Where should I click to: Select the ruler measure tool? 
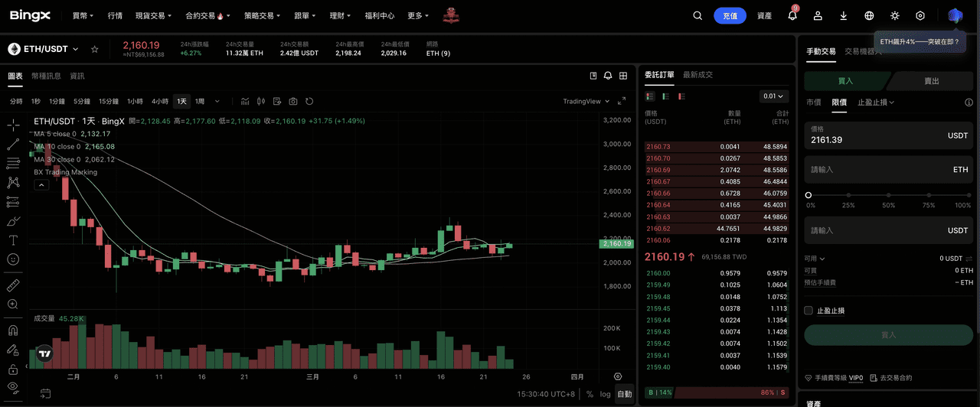tap(13, 285)
